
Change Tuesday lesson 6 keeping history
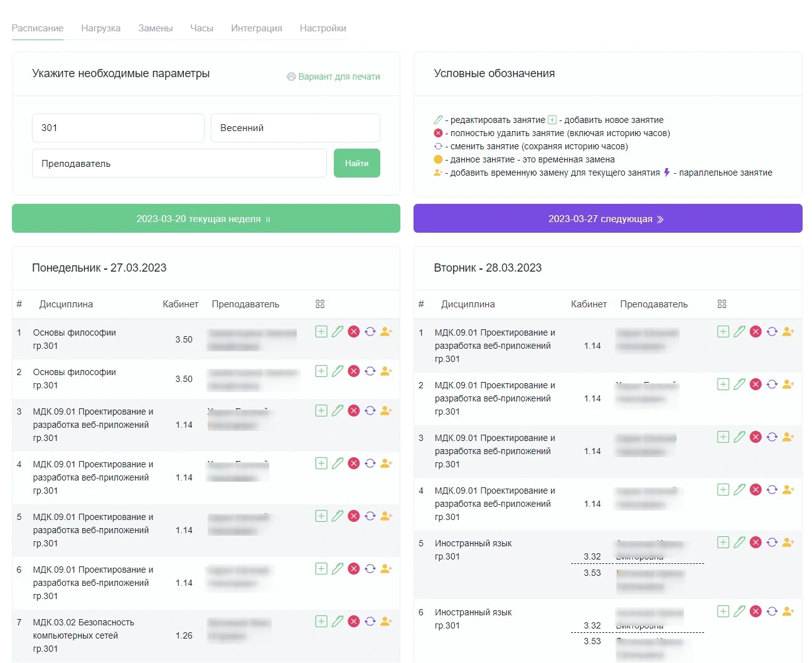[772, 612]
